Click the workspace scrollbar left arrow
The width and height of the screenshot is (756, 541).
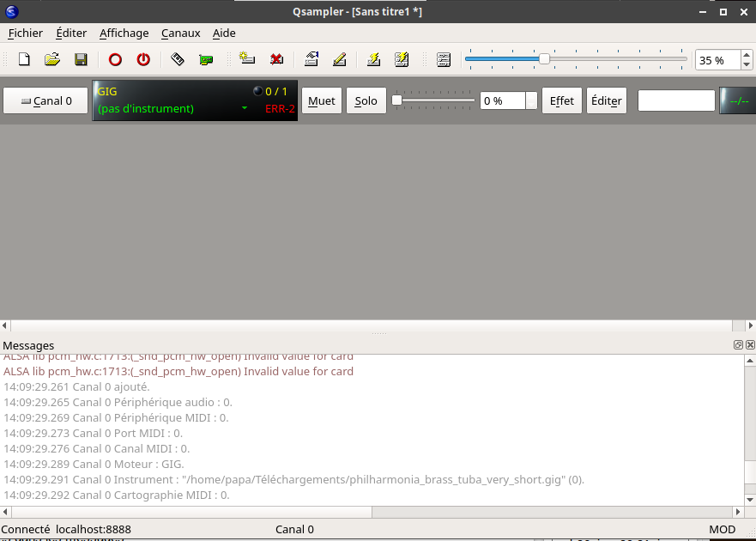5,325
